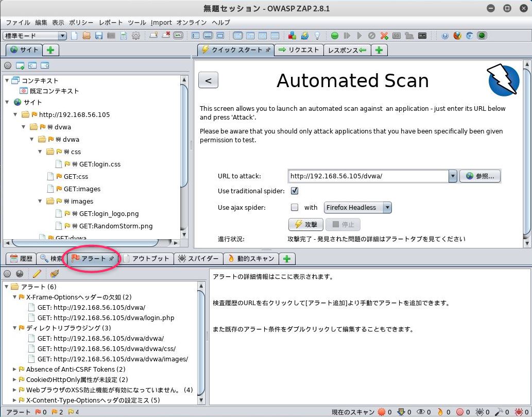Open session using the folder toolbar icon
The height and width of the screenshot is (417, 532).
[x=87, y=36]
